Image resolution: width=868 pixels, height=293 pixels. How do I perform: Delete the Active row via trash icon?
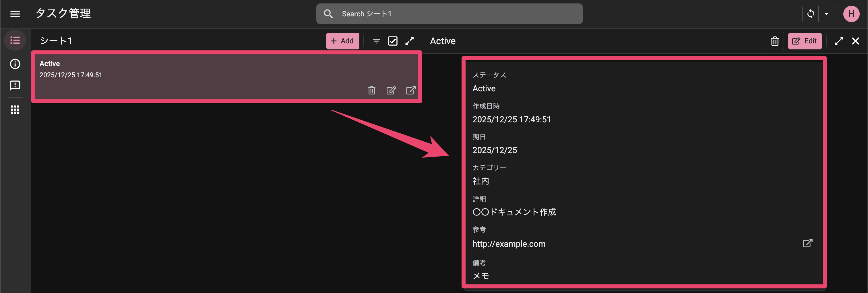[x=371, y=90]
